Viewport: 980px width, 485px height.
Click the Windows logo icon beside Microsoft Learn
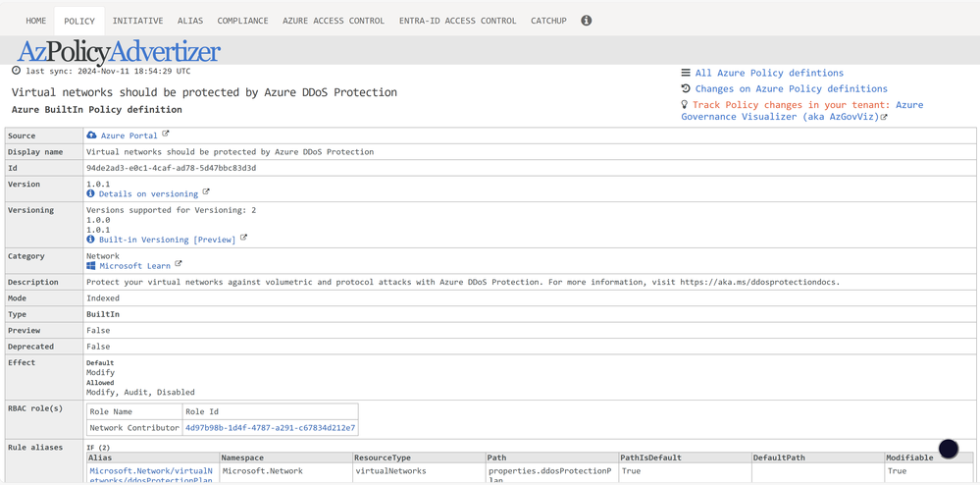tap(90, 266)
